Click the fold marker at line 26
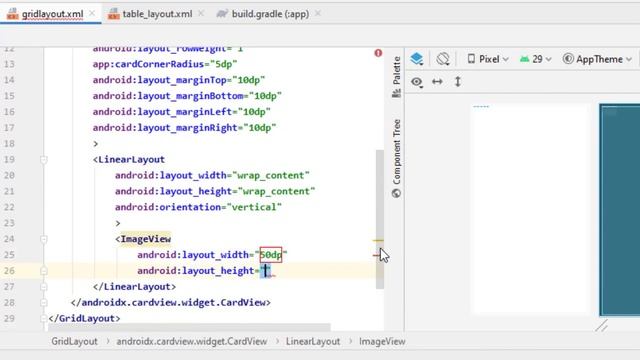The height and width of the screenshot is (360, 640). click(x=44, y=271)
